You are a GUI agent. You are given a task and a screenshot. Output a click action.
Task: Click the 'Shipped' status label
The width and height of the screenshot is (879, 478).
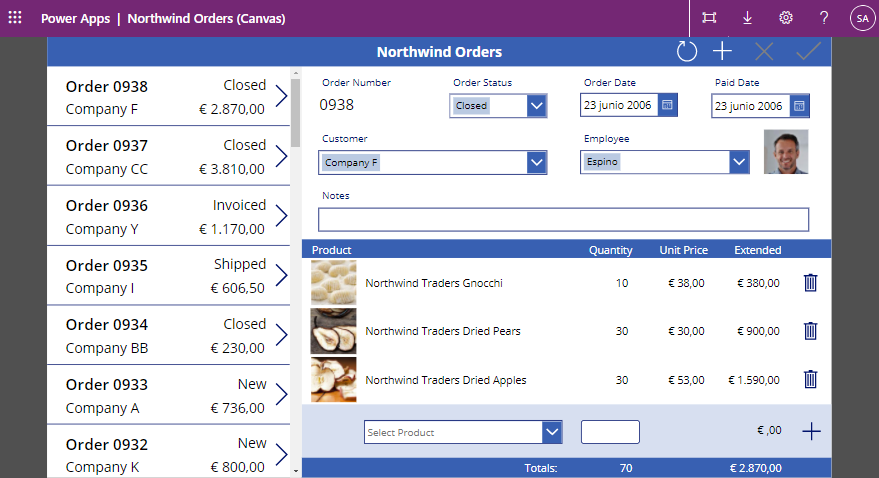(x=240, y=264)
